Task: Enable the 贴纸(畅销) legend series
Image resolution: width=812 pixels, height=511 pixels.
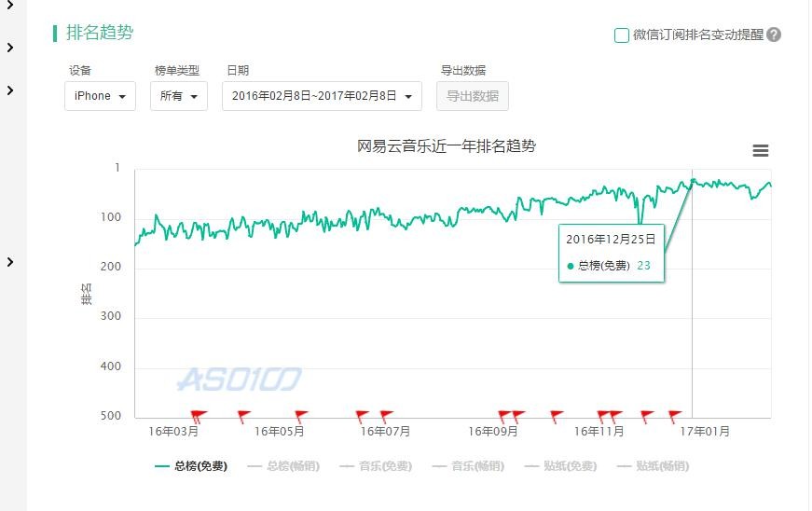Action: pyautogui.click(x=653, y=466)
